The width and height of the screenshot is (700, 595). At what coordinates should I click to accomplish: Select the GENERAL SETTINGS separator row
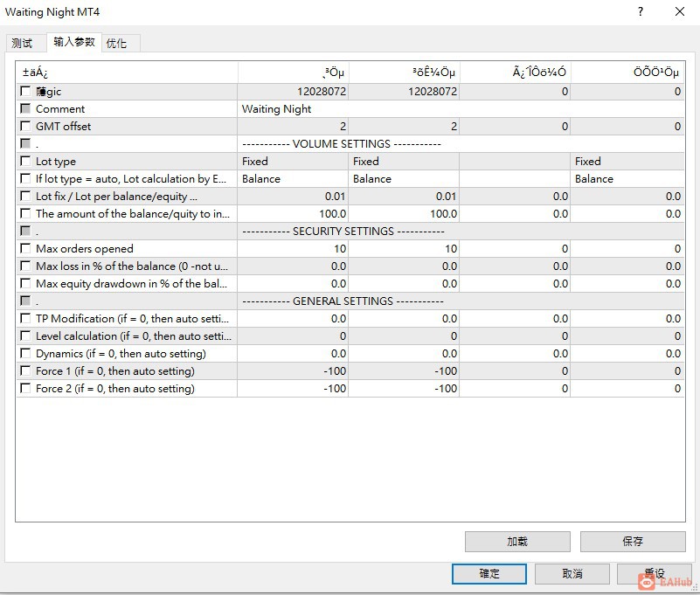[350, 301]
